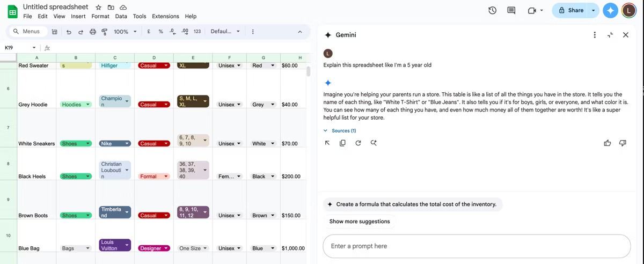Viewport: 644px width, 264px height.
Task: Open the comments icon in header
Action: [511, 10]
